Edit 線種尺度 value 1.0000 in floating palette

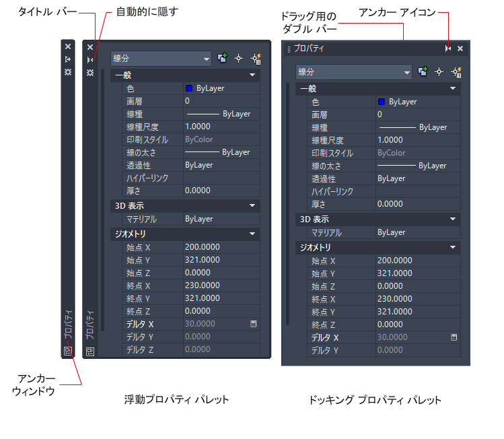pos(221,127)
